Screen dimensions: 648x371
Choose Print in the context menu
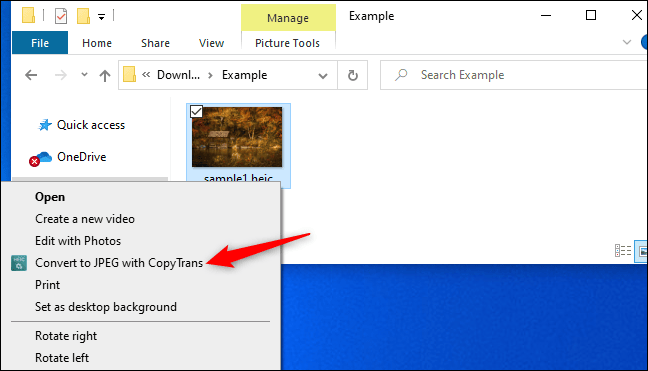tap(48, 285)
